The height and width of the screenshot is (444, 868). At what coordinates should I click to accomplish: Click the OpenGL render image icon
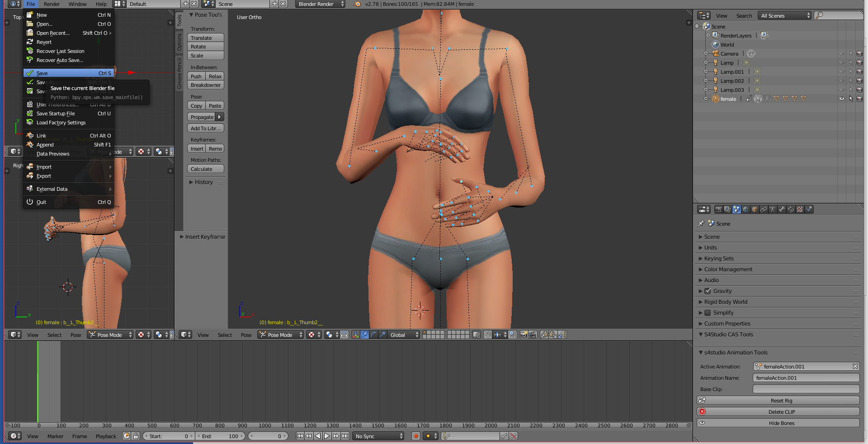(x=524, y=335)
